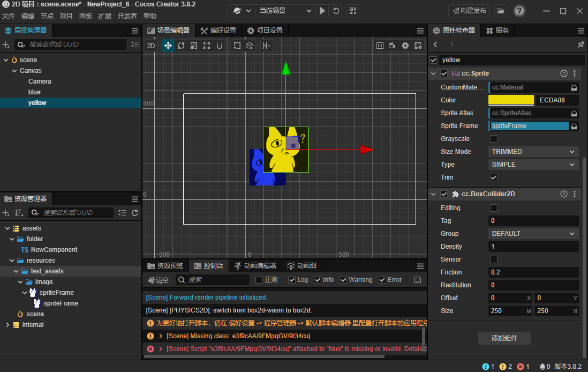Screen dimensions: 588x372
Task: Refresh the assets panel
Action: point(135,213)
